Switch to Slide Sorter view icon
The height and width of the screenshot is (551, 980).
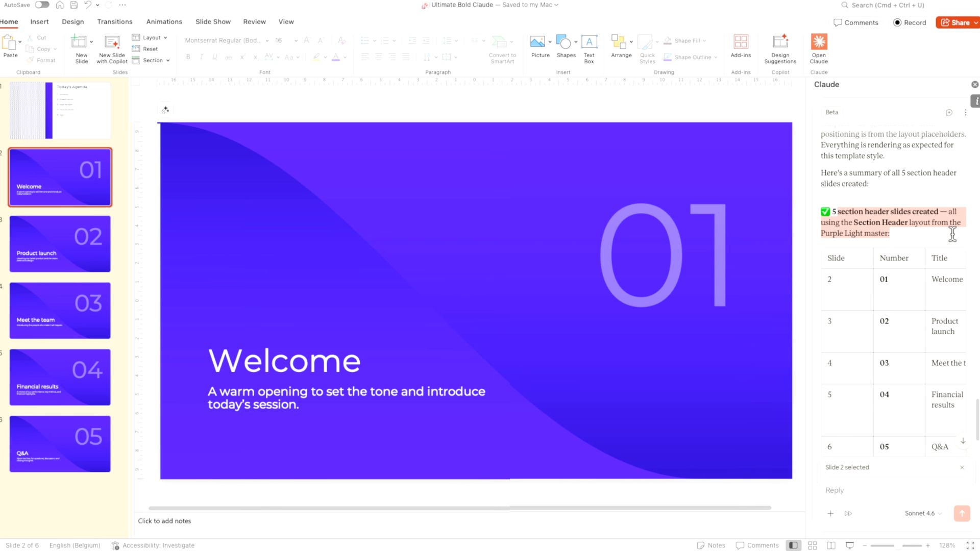(x=813, y=545)
